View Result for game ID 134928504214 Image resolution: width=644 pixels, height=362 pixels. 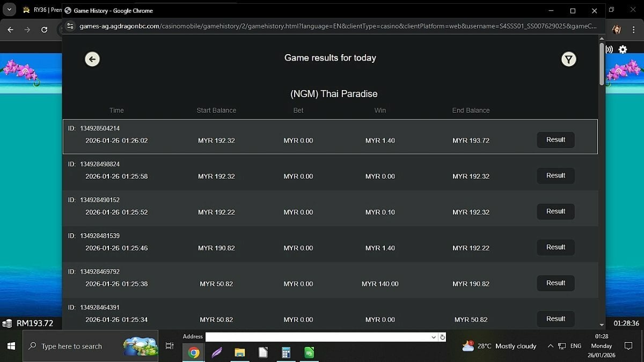click(x=555, y=140)
